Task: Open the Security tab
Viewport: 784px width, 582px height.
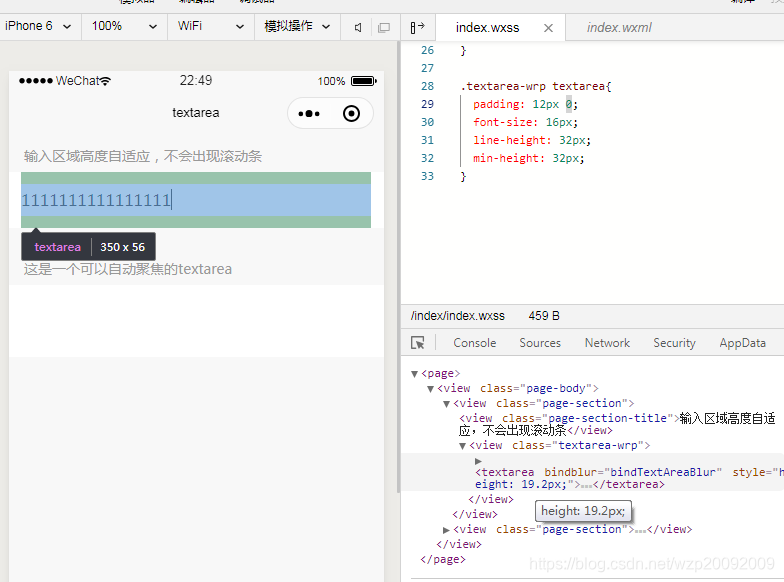Action: tap(674, 342)
